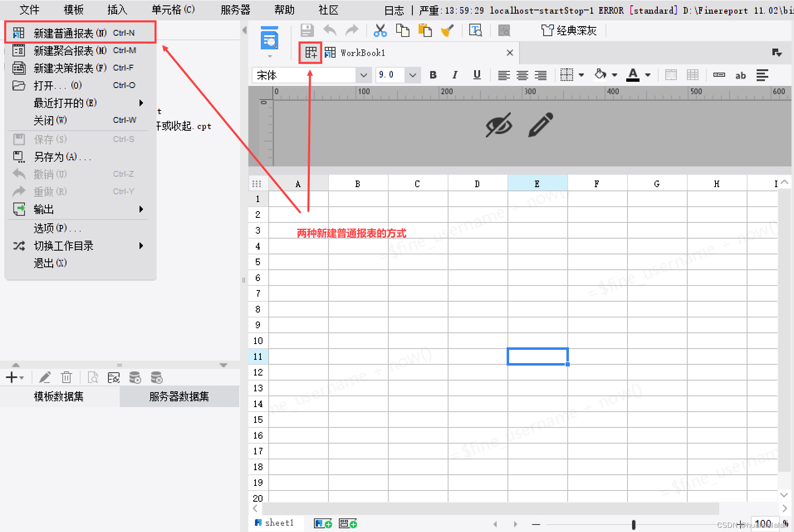Click the tab list dropdown at top right
This screenshot has height=532, width=794.
point(777,53)
